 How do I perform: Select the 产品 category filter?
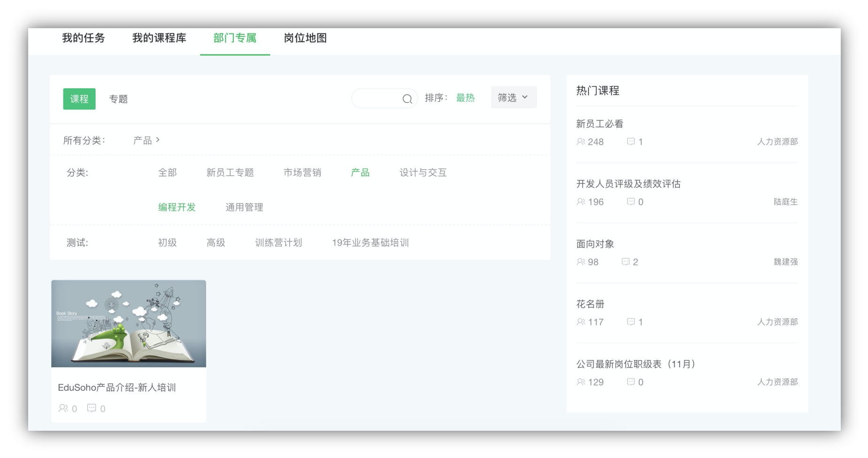(360, 172)
